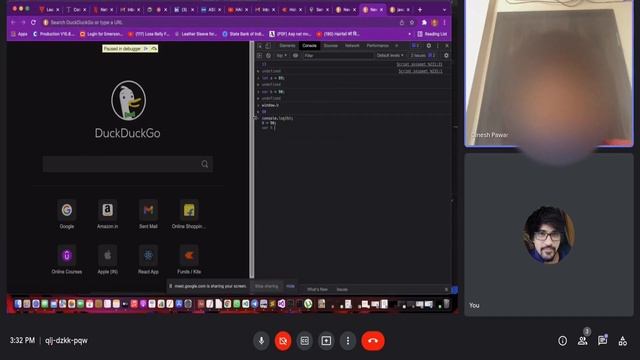Click the 'window.b' console entry
This screenshot has width=640, height=360.
270,105
